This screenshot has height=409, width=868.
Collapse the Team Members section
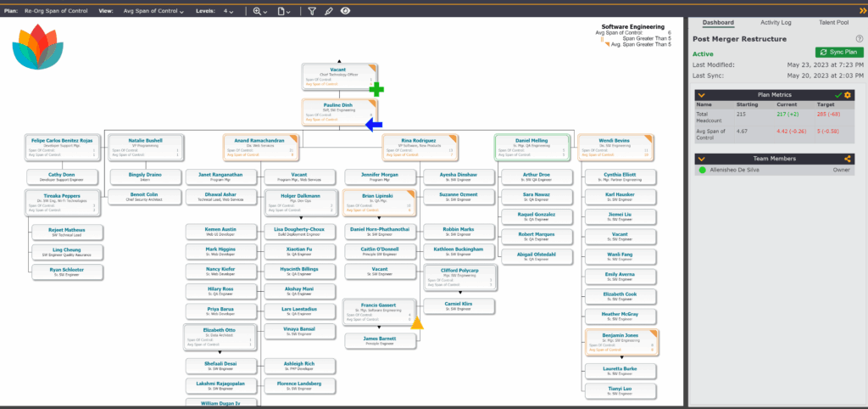(702, 159)
